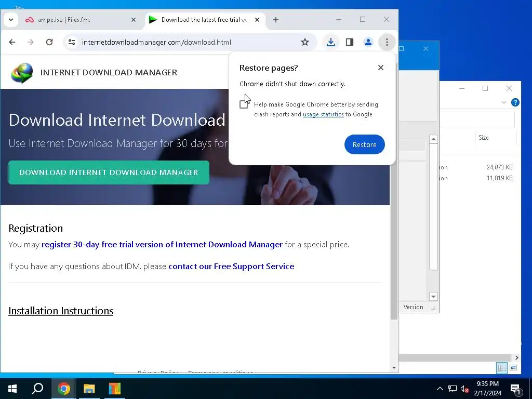The width and height of the screenshot is (532, 399).
Task: Open Chrome side panel icon
Action: [350, 42]
